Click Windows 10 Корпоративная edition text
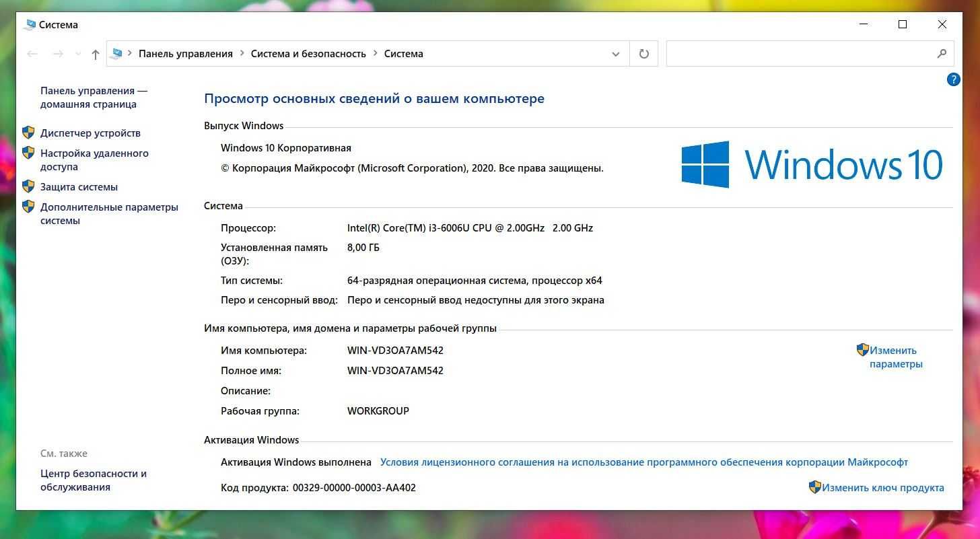The height and width of the screenshot is (539, 980). pos(286,148)
